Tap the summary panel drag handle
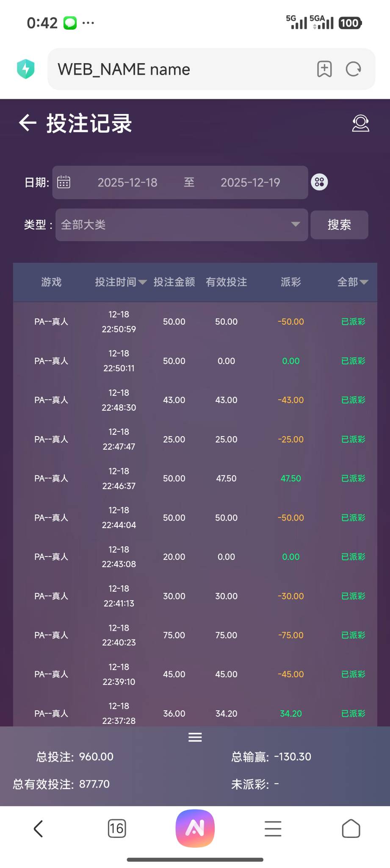The width and height of the screenshot is (390, 868). coord(195,737)
